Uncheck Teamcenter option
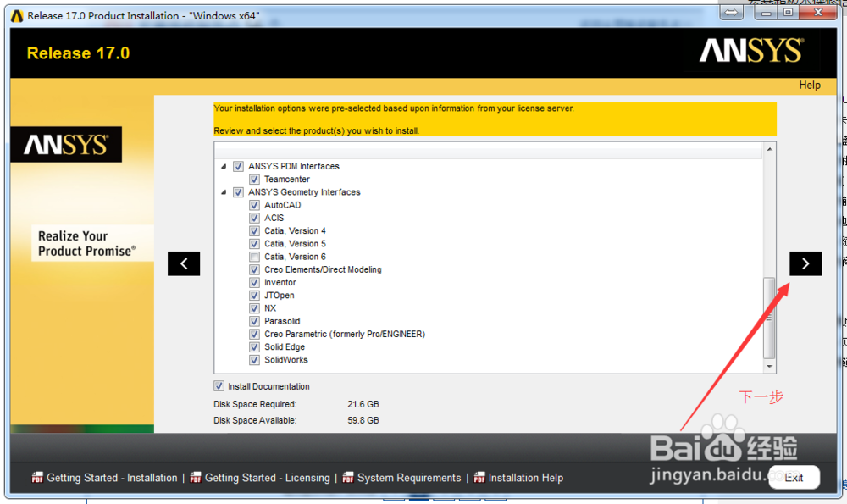This screenshot has height=504, width=847. [x=254, y=180]
